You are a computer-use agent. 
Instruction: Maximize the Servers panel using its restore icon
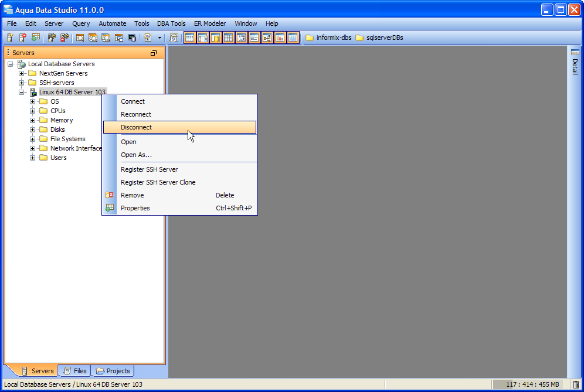click(154, 53)
